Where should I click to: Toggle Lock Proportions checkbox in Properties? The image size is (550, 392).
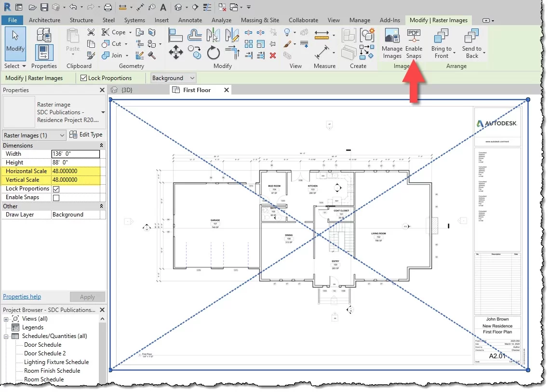point(56,189)
